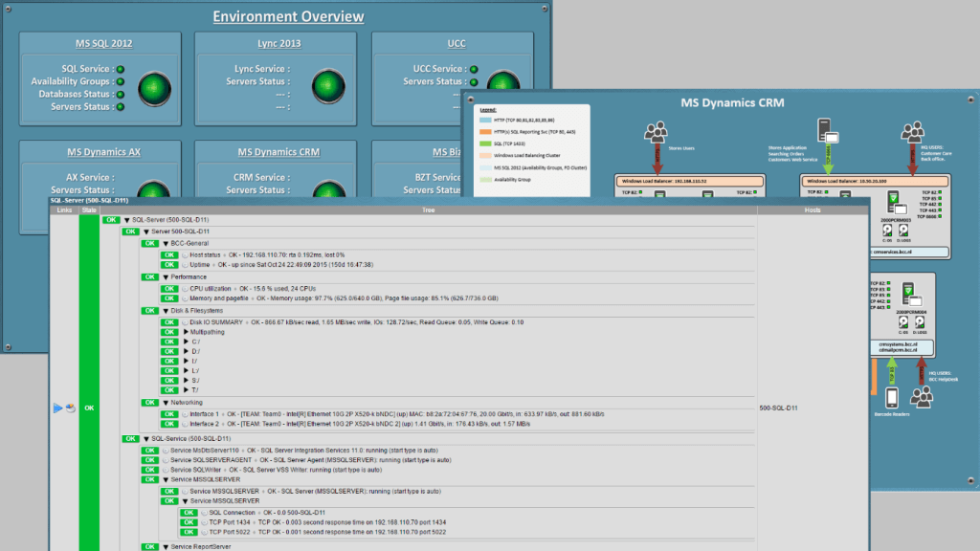This screenshot has height=551, width=980.
Task: Collapse the Service ReportServer node
Action: [x=166, y=547]
